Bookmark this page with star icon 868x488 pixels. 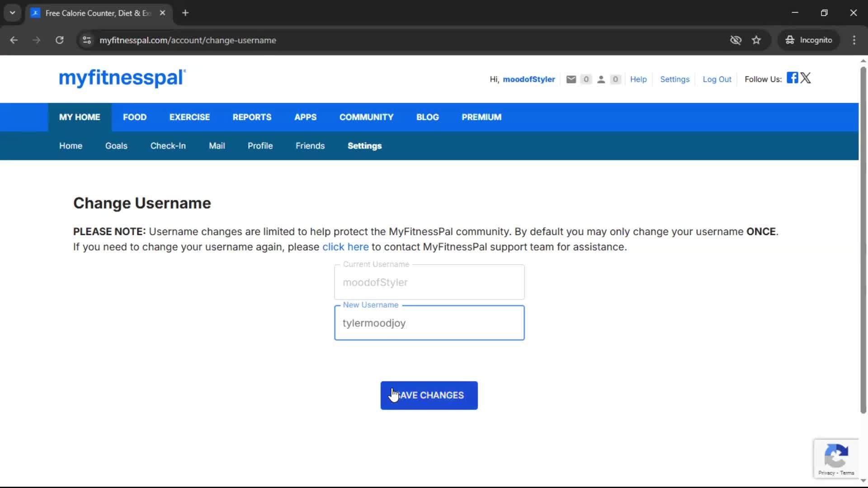(x=756, y=40)
